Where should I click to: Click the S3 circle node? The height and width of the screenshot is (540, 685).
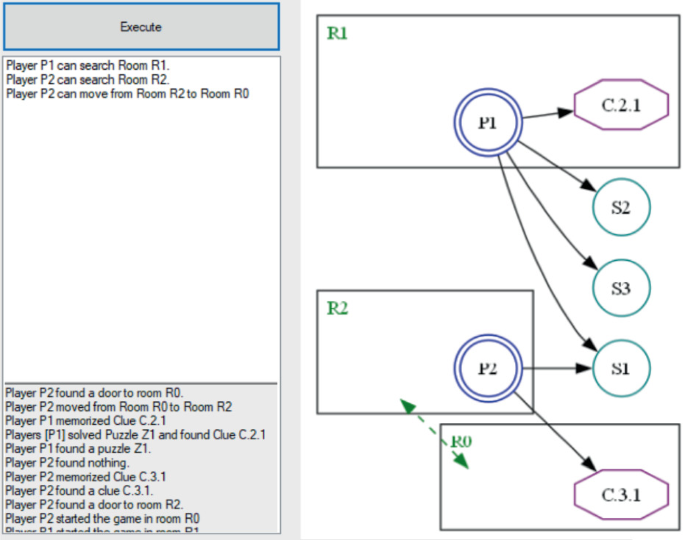point(621,288)
